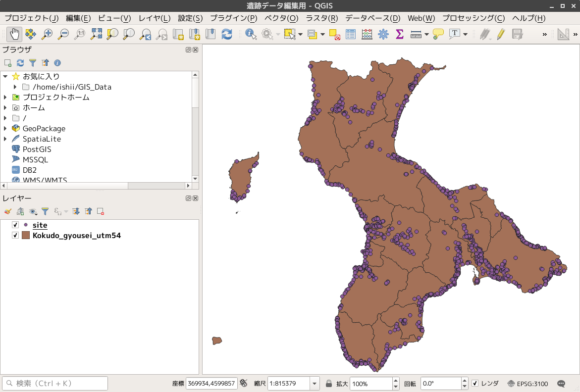The height and width of the screenshot is (392, 580).
Task: Zoom to full extent of the map
Action: (x=96, y=34)
